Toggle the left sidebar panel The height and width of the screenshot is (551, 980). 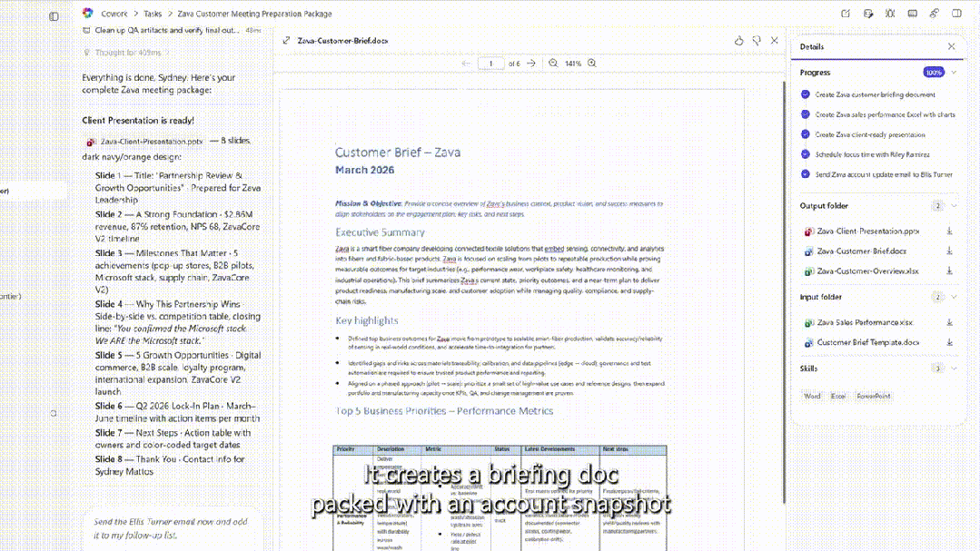point(54,16)
